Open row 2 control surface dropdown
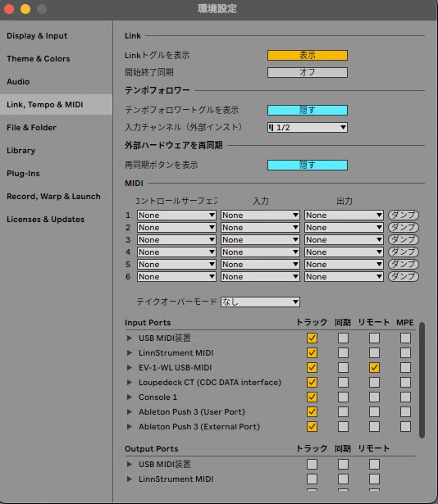This screenshot has width=438, height=504. [176, 228]
